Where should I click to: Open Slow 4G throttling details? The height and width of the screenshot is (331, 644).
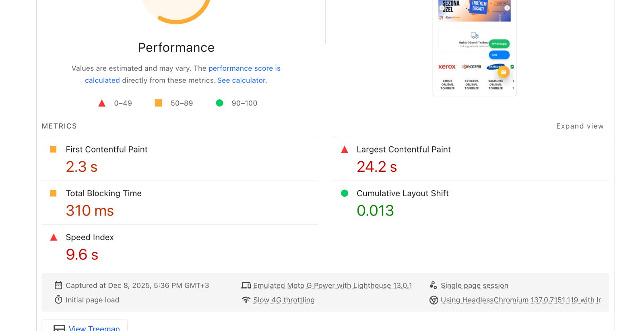point(284,300)
